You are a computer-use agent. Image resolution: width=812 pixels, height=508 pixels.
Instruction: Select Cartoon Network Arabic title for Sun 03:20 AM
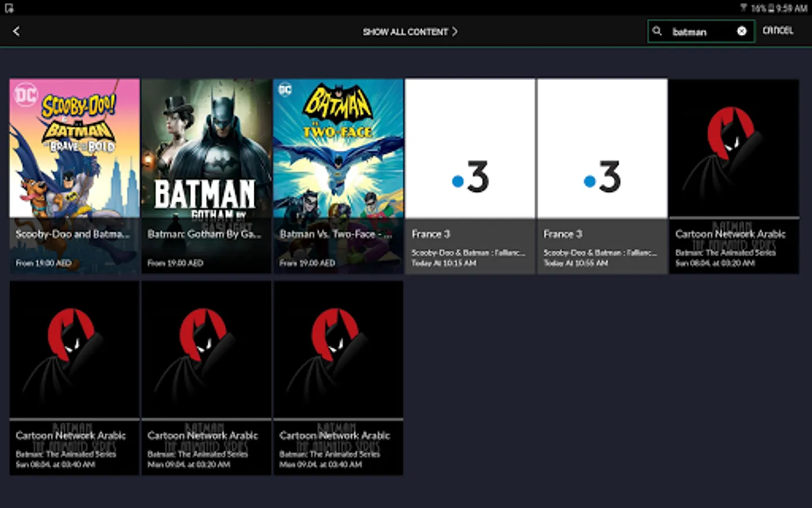point(730,234)
